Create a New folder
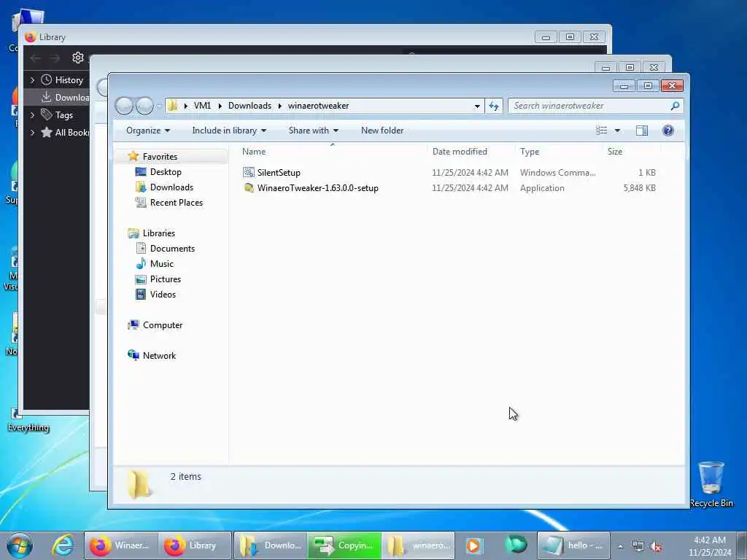The image size is (747, 560). [382, 131]
